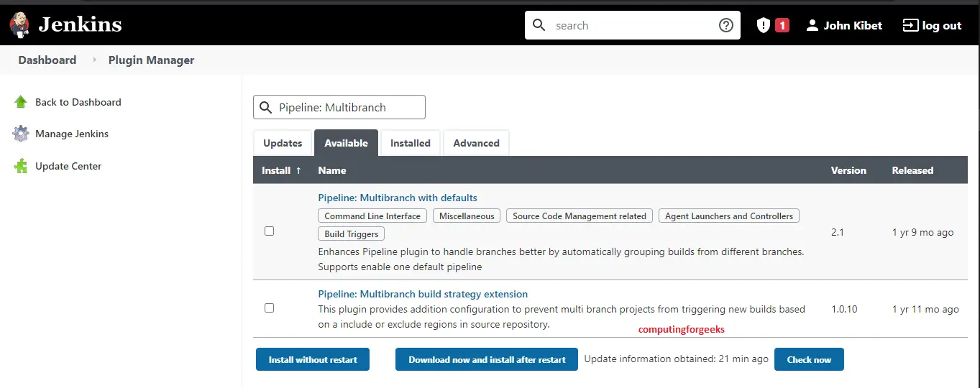Click the Manage Jenkins gear icon
The width and height of the screenshot is (980, 388).
click(21, 134)
